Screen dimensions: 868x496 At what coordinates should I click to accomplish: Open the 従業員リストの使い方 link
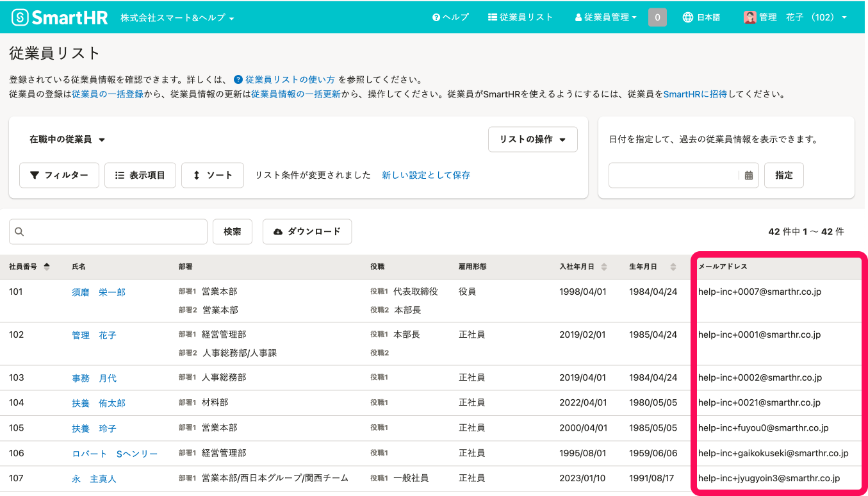pyautogui.click(x=290, y=80)
